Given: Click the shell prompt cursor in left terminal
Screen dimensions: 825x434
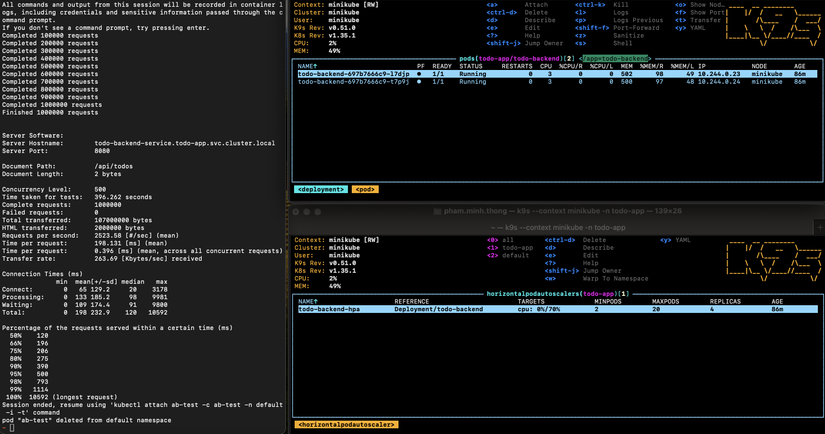Looking at the screenshot, I should tap(12, 428).
